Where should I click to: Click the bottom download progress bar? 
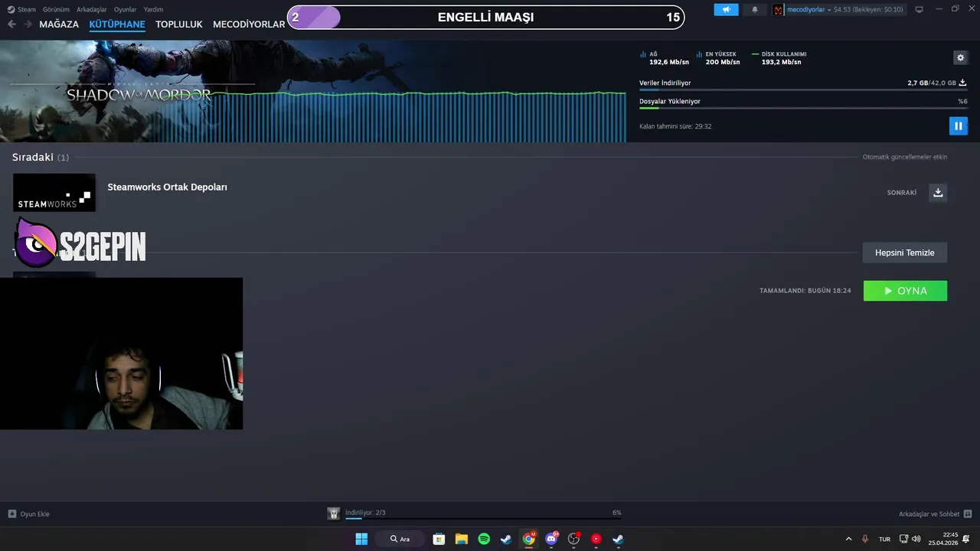point(483,519)
